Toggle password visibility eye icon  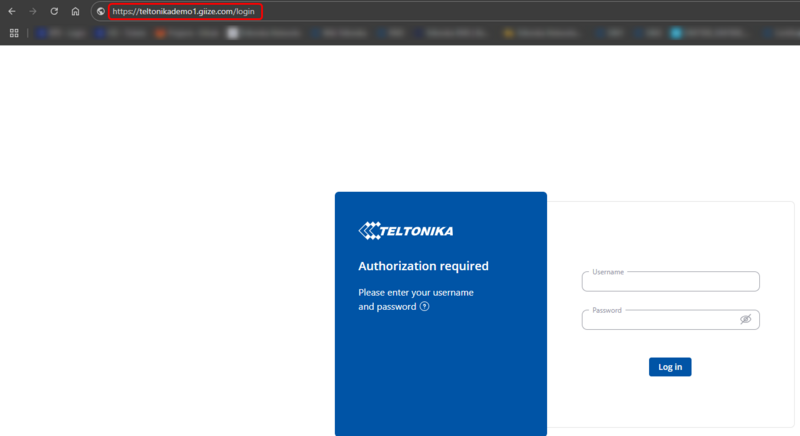(745, 319)
